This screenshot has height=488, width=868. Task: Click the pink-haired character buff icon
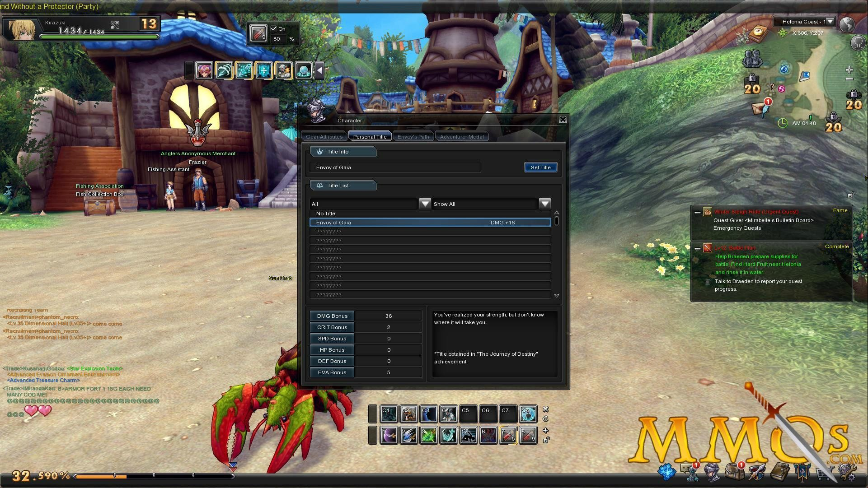(x=204, y=70)
